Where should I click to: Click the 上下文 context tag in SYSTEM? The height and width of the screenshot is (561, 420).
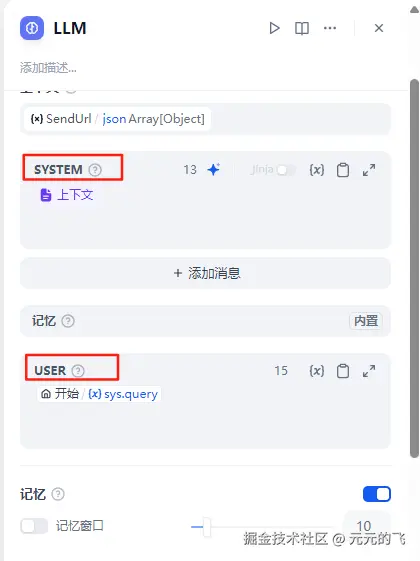tap(67, 195)
